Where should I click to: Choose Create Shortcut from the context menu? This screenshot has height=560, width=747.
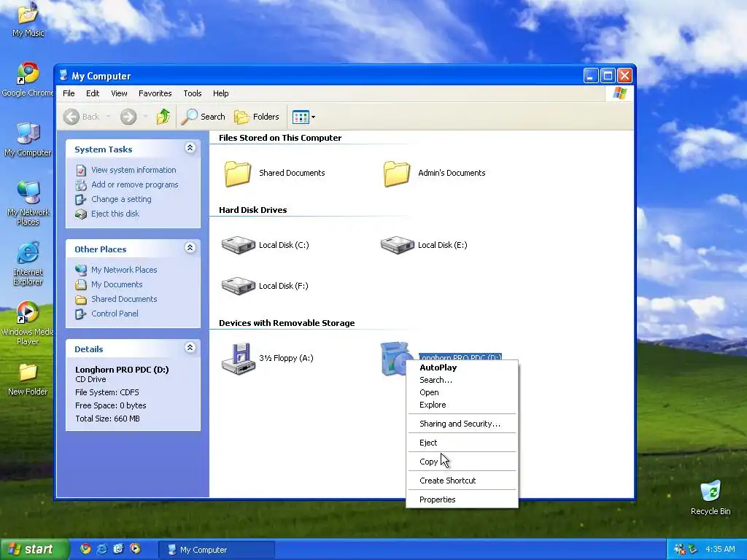(x=462, y=481)
